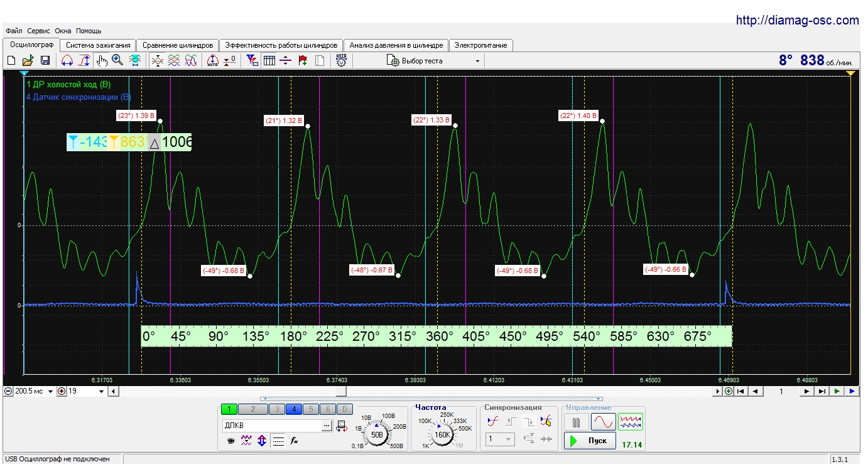Viewport: 868px width, 467px height.
Task: Select the vertical stretch tool in toolbar
Action: click(x=84, y=61)
